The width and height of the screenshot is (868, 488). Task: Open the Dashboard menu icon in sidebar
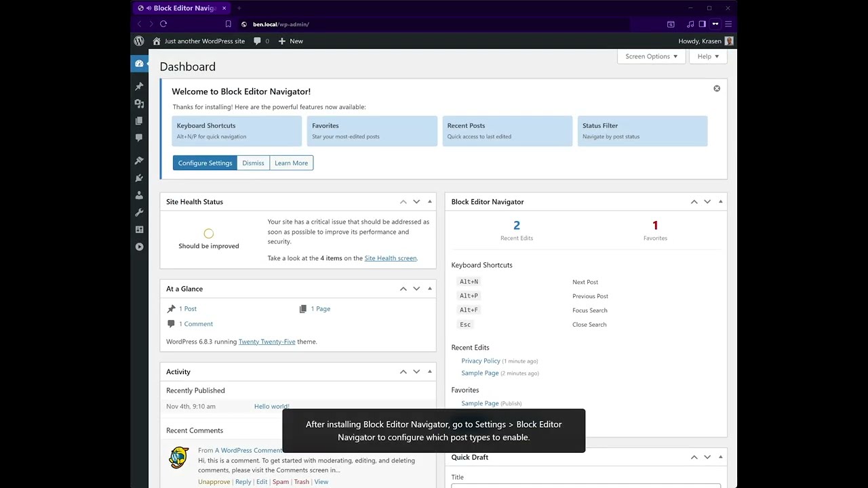139,64
